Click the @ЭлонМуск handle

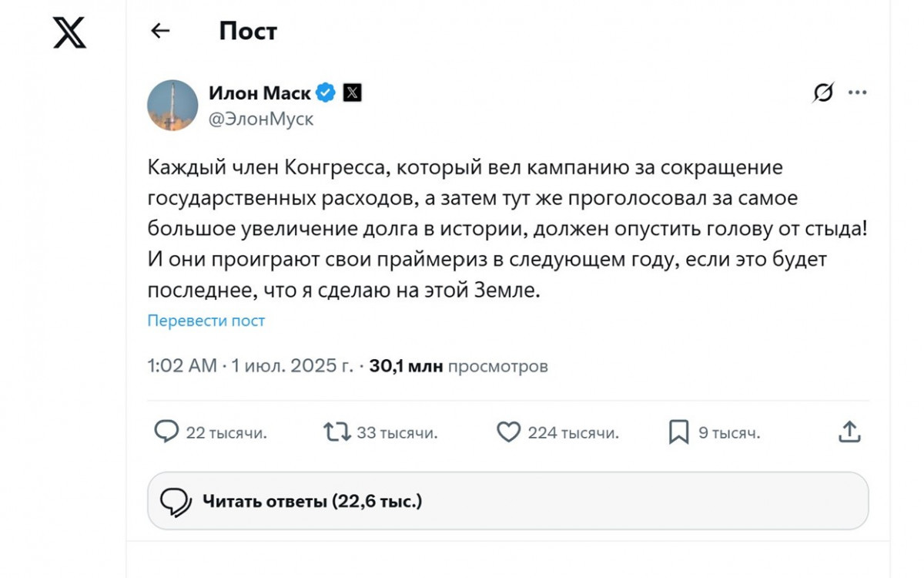(261, 119)
